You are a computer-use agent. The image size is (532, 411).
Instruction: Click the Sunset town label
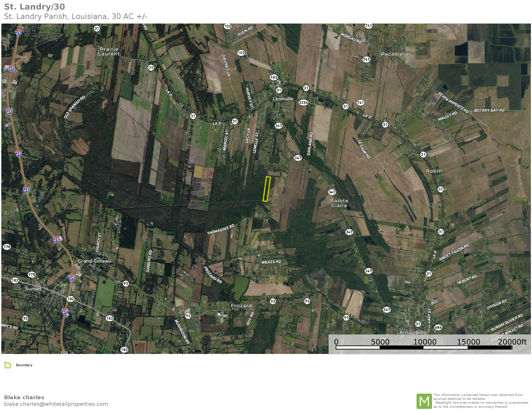click(33, 289)
